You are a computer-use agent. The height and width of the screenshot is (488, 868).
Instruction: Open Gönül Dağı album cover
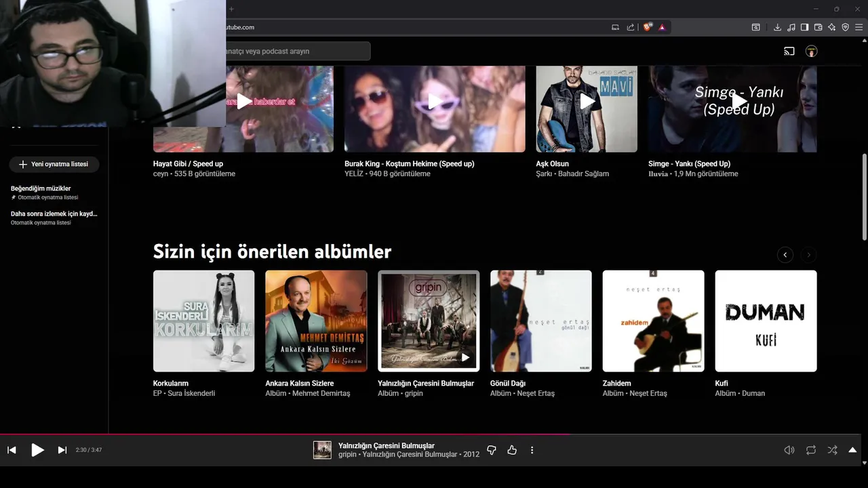tap(541, 321)
